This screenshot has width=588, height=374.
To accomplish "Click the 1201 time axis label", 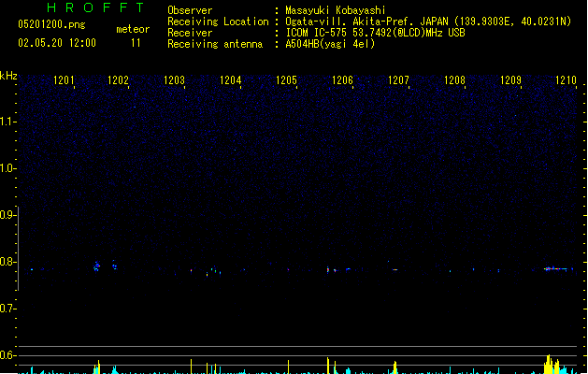I will point(64,80).
